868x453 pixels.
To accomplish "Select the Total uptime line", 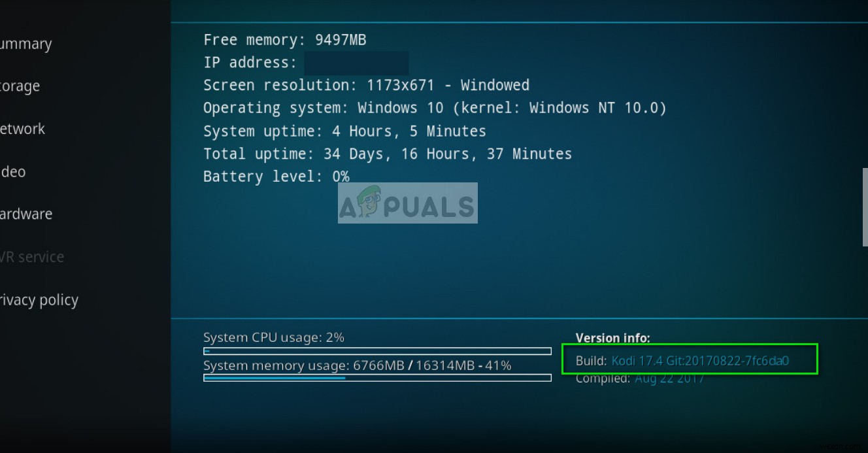I will coord(387,154).
